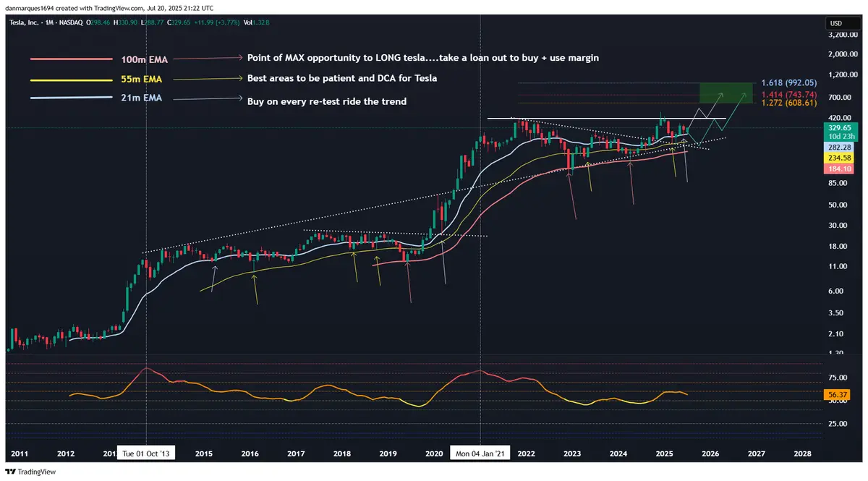Image resolution: width=868 pixels, height=481 pixels.
Task: Click the 2018 label on time axis
Action: [342, 454]
